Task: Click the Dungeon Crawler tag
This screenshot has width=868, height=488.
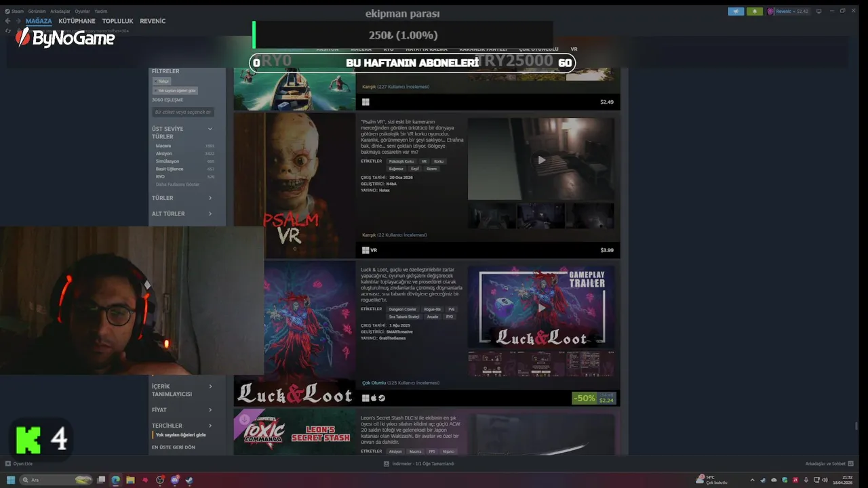Action: 403,309
